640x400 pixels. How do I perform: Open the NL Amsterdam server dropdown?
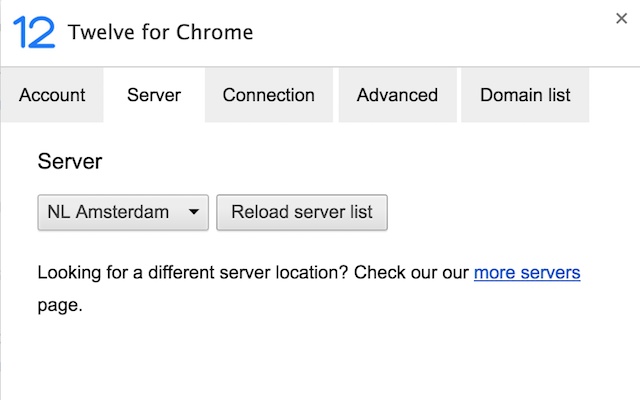click(x=123, y=212)
